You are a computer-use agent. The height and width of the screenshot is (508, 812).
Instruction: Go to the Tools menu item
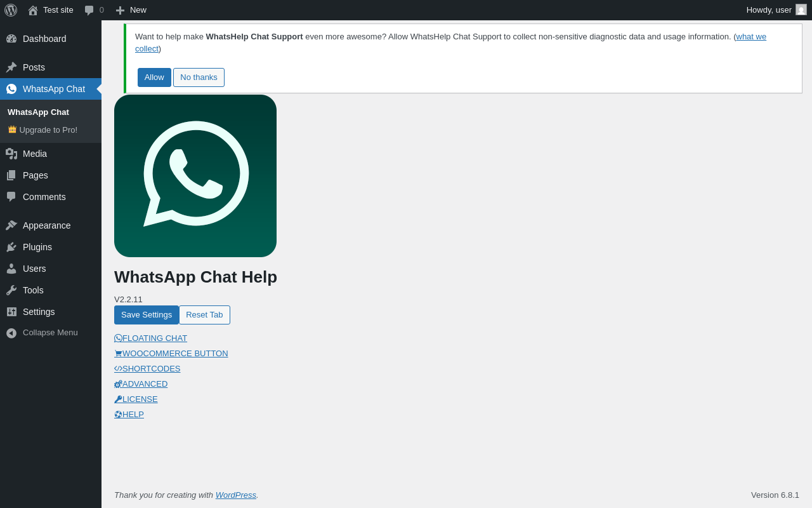coord(51,290)
